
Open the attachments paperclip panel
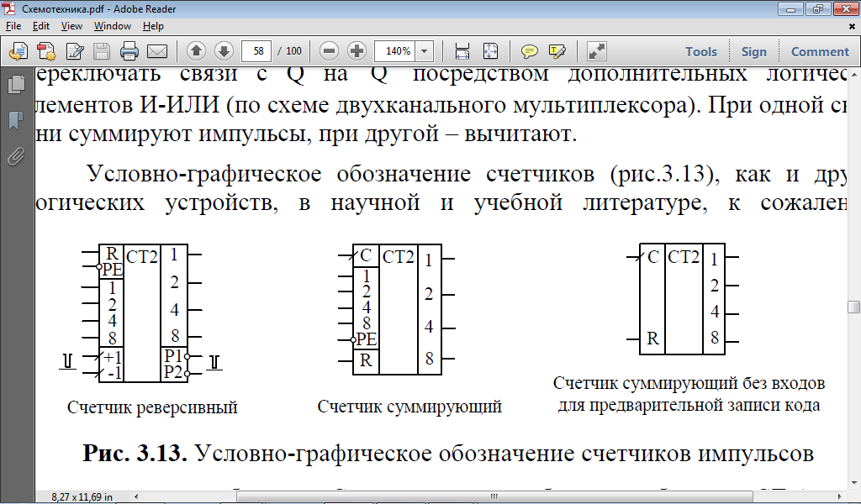17,156
